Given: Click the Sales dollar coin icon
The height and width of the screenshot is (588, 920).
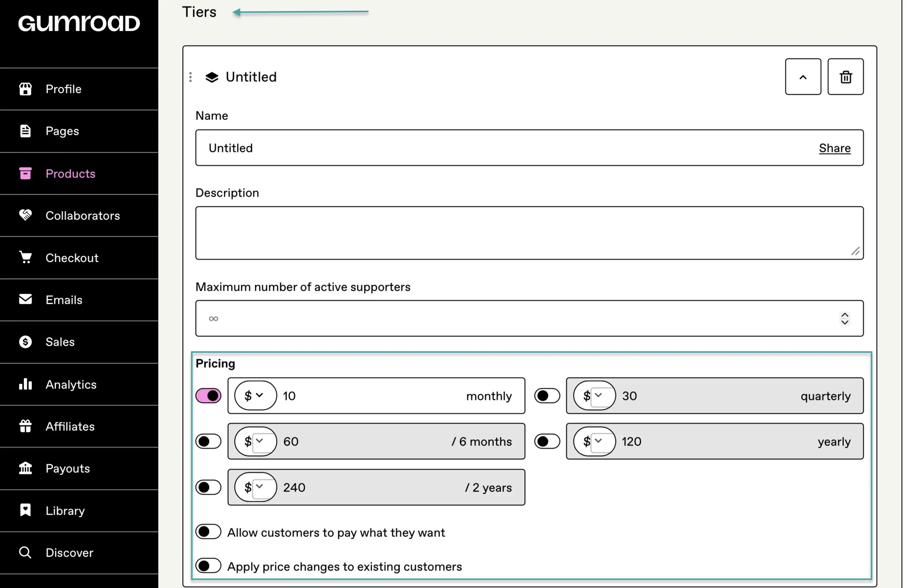Looking at the screenshot, I should (25, 342).
